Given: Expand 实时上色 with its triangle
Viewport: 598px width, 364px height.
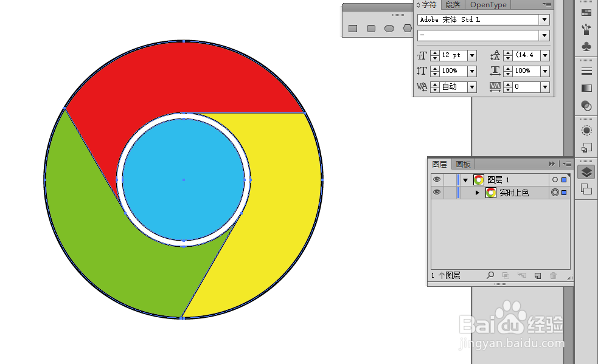Looking at the screenshot, I should (x=477, y=193).
